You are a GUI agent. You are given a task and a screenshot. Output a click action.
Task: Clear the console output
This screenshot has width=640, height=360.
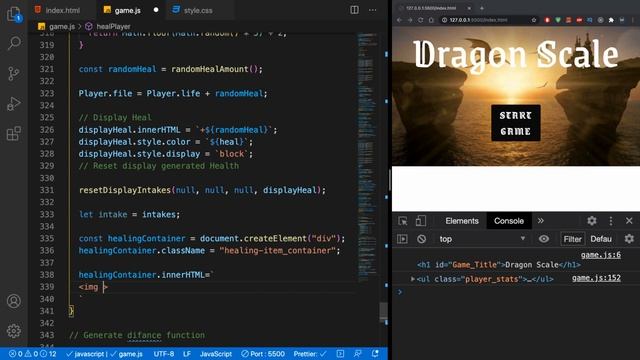point(422,239)
